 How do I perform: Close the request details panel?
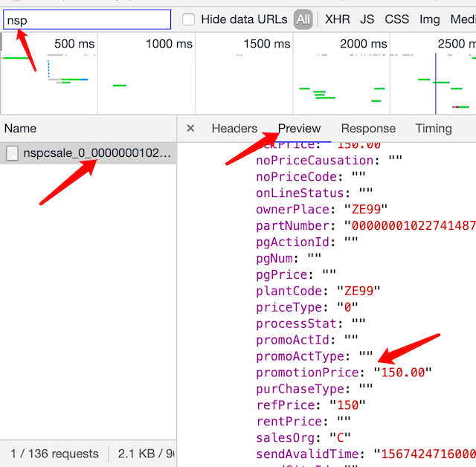tap(190, 128)
